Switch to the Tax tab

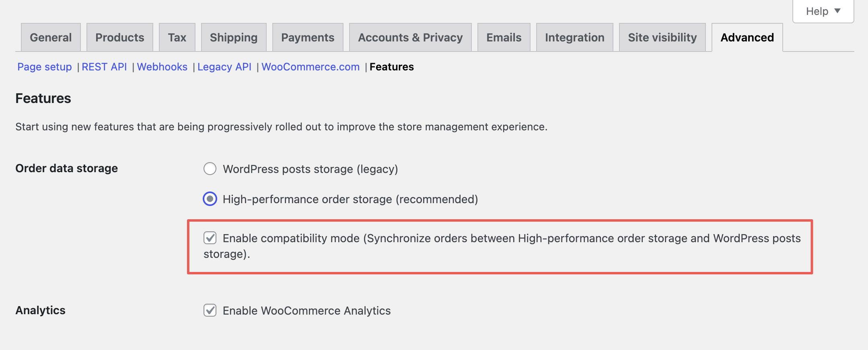click(177, 37)
